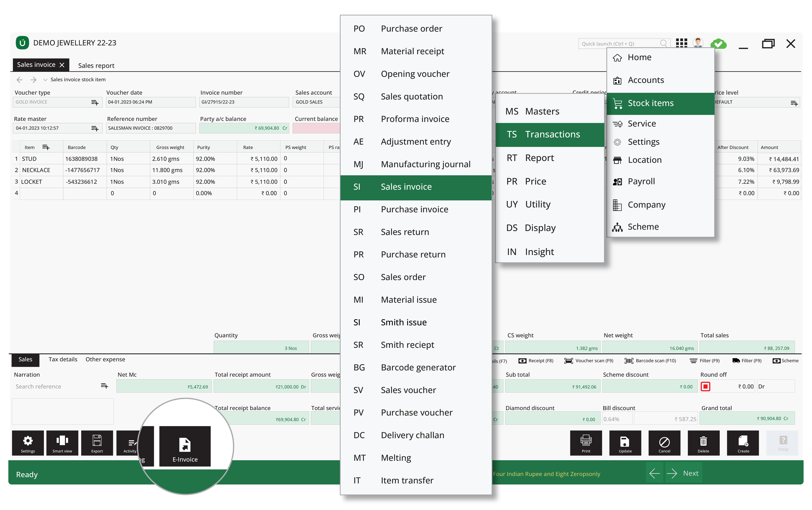Navigate forward using breadcrumb right arrow
812x510 pixels.
point(33,80)
